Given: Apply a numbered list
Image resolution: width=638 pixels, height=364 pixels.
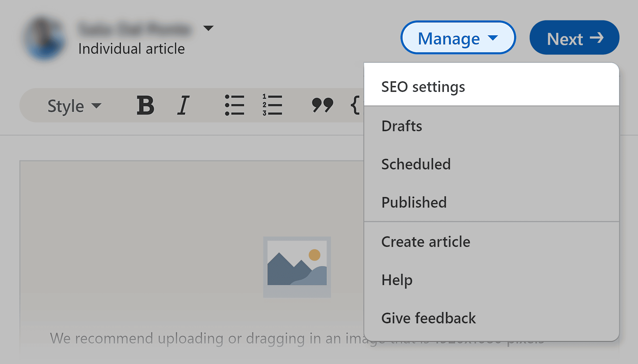Looking at the screenshot, I should click(272, 105).
